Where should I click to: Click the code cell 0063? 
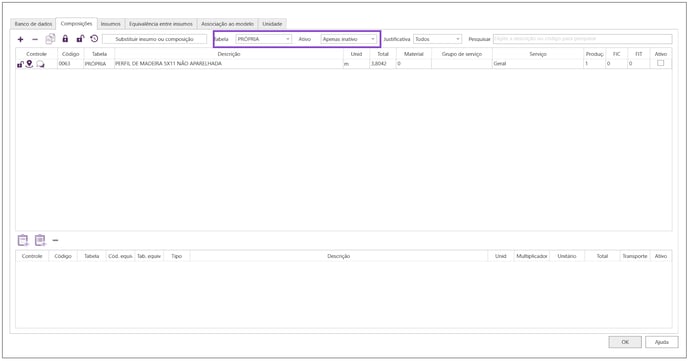[70, 64]
